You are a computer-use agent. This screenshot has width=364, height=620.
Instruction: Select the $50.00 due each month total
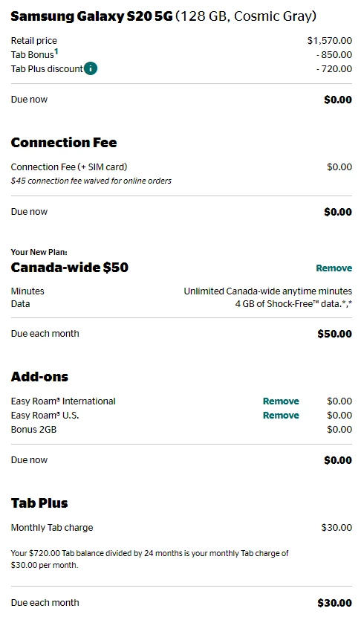click(335, 334)
